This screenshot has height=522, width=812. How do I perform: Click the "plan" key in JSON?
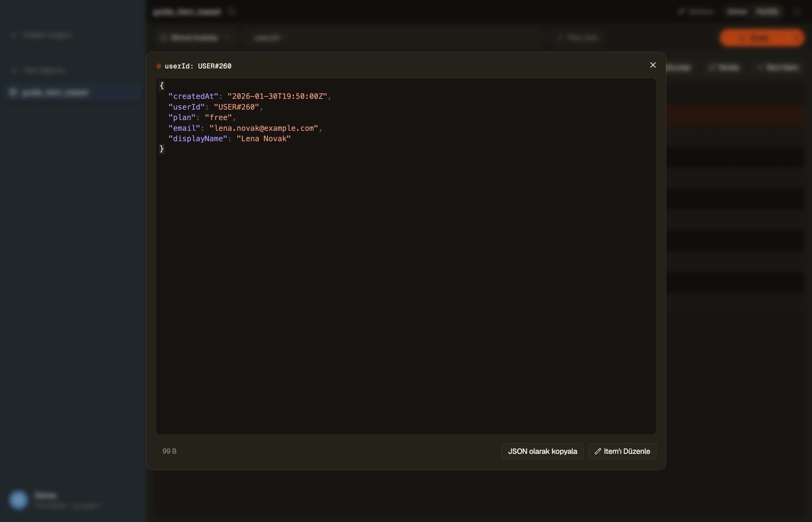[x=182, y=118]
